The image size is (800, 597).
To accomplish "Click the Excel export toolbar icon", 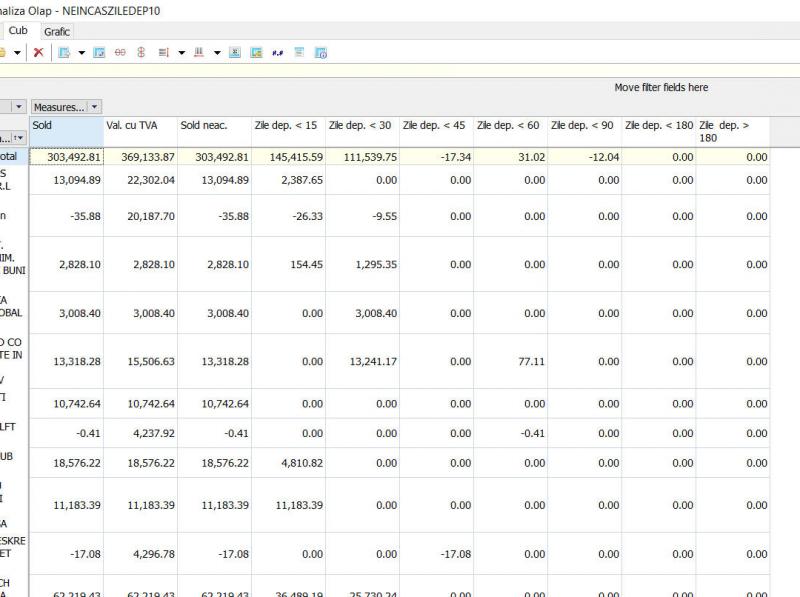I will (x=233, y=52).
